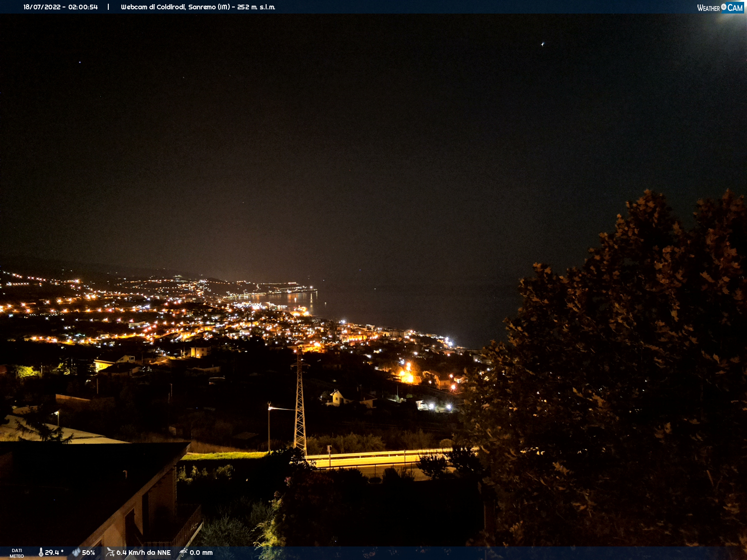Image resolution: width=747 pixels, height=560 pixels.
Task: Click the 18/07/2022 date stamp
Action: tap(42, 7)
